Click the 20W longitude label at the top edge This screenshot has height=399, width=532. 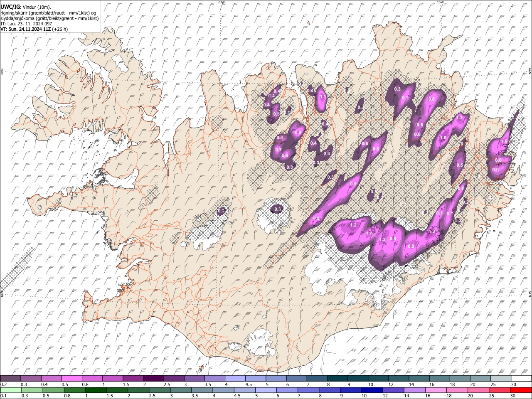221,2
